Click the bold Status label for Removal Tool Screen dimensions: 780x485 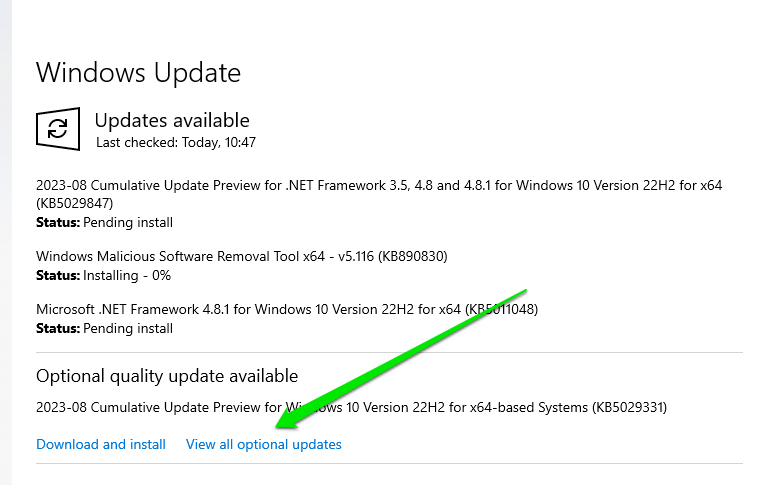57,275
